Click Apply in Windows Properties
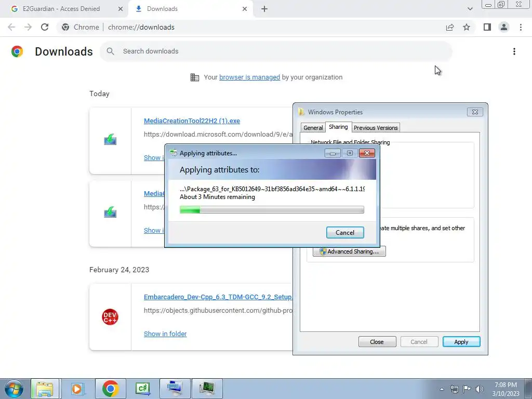The image size is (532, 399). pos(461,342)
